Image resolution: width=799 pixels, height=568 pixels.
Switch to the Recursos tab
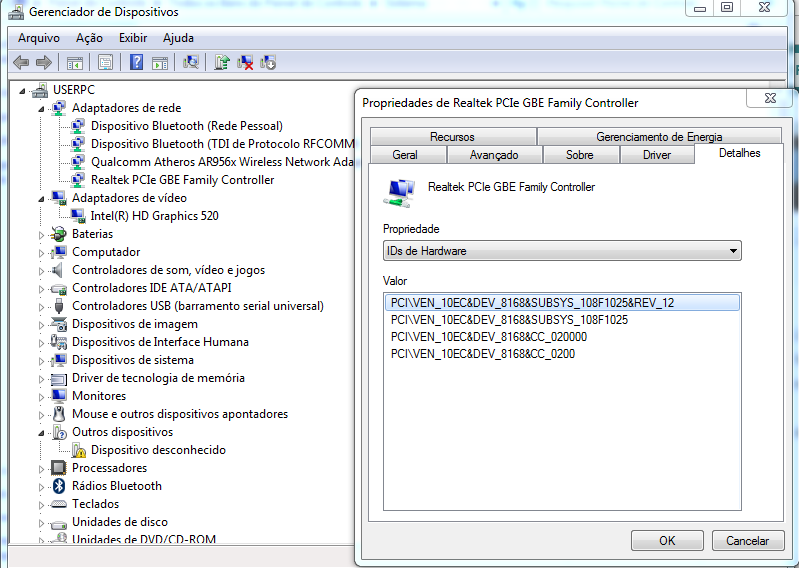pyautogui.click(x=452, y=137)
